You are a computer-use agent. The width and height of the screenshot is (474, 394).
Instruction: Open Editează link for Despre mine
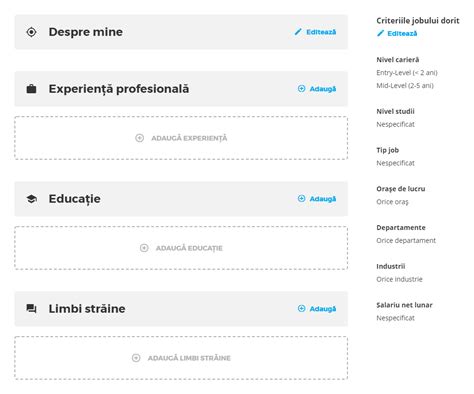click(321, 32)
